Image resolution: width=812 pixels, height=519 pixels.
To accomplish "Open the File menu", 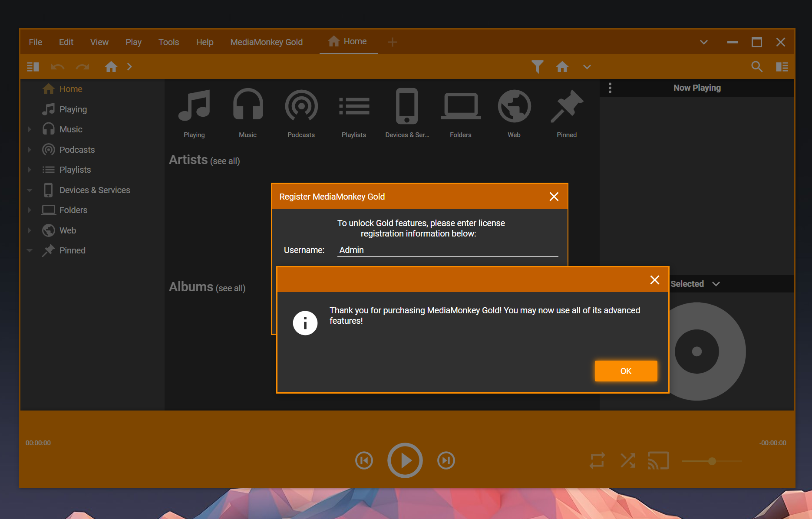I will click(x=36, y=42).
